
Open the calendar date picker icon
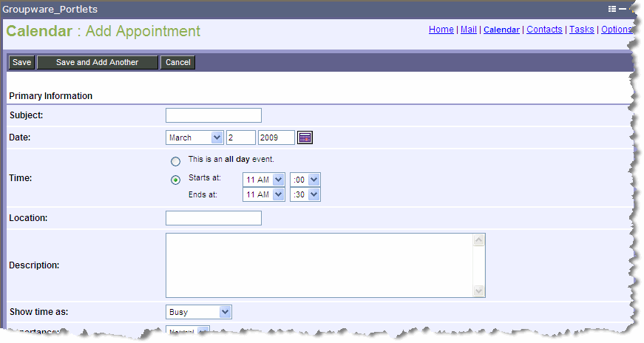point(305,137)
